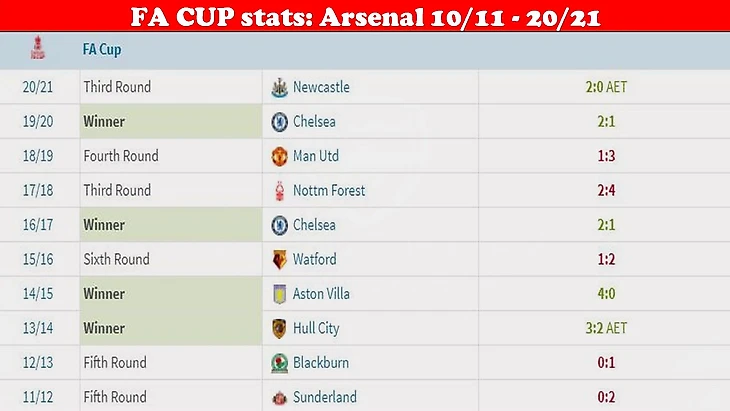
Task: Click the Watford club crest
Action: pos(279,260)
